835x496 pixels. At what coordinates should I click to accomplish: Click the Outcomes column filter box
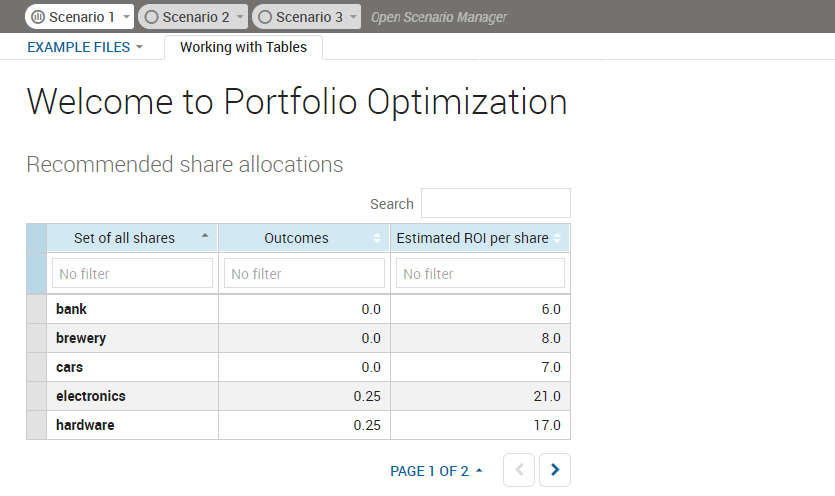tap(304, 273)
